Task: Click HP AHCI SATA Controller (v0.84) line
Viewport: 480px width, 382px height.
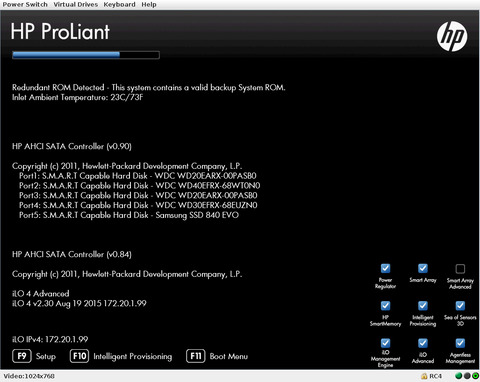Action: click(x=72, y=254)
